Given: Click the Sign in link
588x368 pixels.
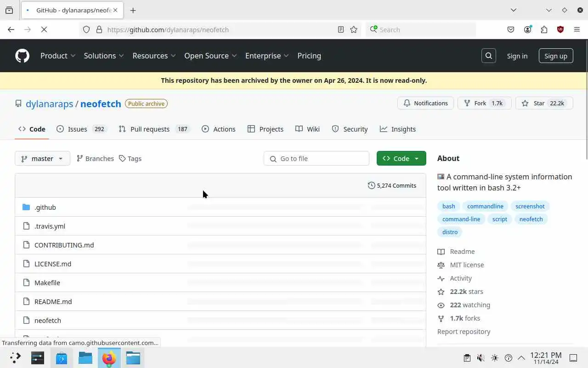Looking at the screenshot, I should 517,56.
